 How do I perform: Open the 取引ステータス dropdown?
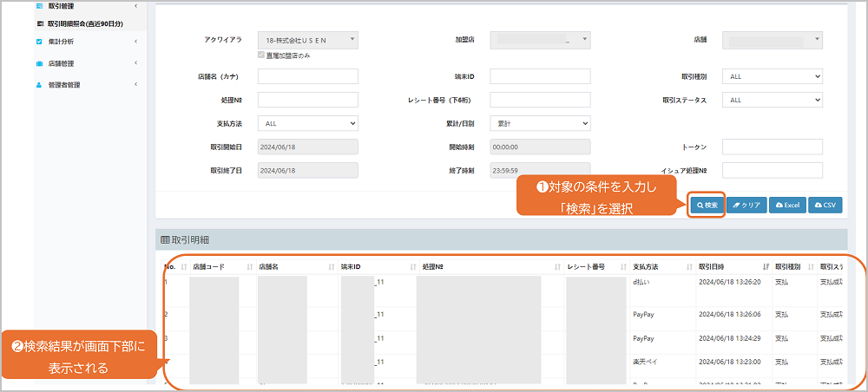pos(772,100)
